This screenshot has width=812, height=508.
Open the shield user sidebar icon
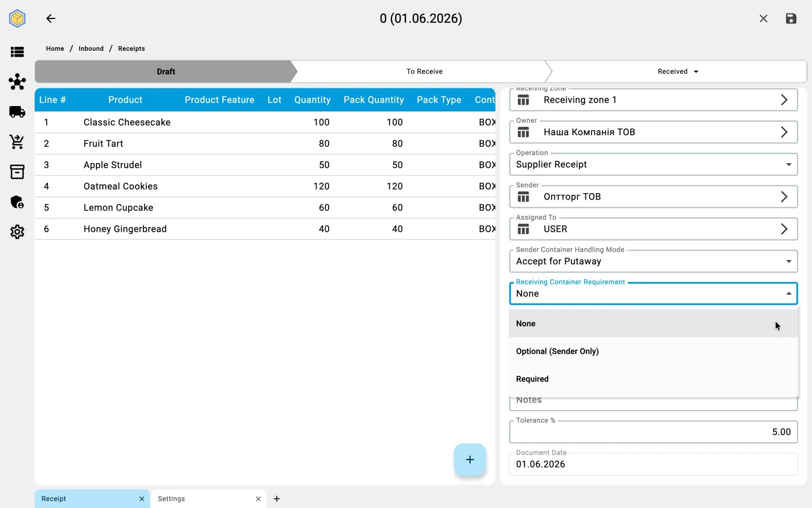click(x=17, y=202)
